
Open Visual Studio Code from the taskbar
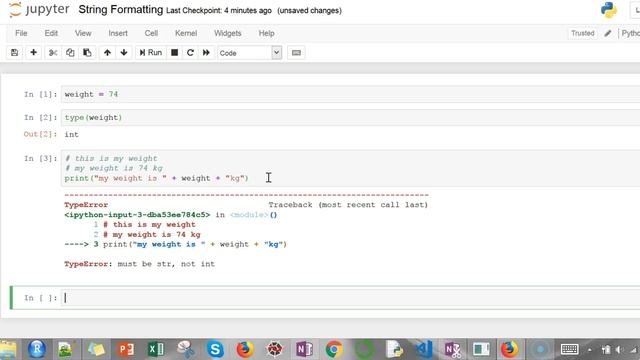coord(424,349)
